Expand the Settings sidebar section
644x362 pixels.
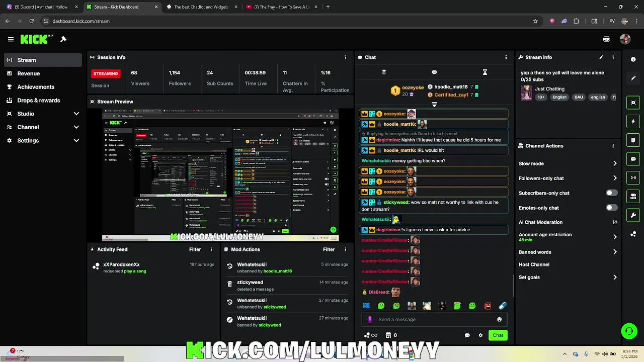coord(76,141)
